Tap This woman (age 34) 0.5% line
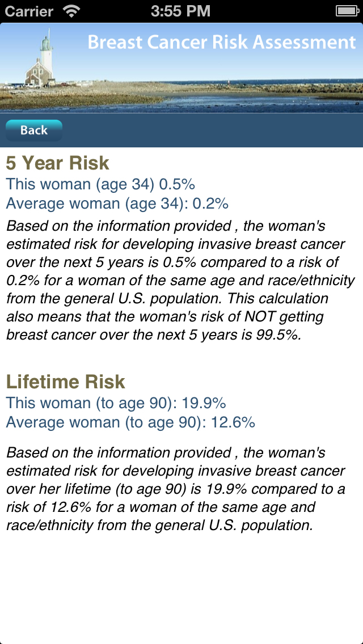 [100, 185]
